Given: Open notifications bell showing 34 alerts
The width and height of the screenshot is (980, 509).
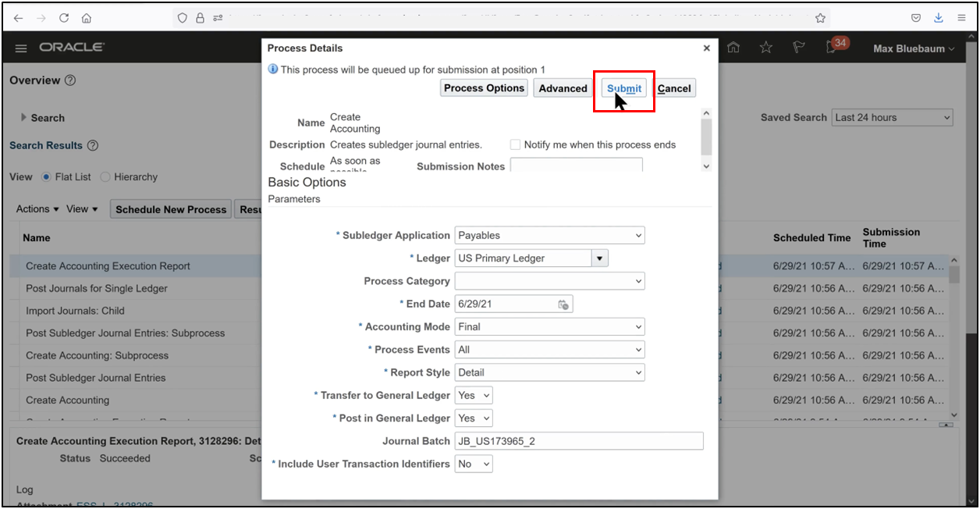Looking at the screenshot, I should [831, 48].
